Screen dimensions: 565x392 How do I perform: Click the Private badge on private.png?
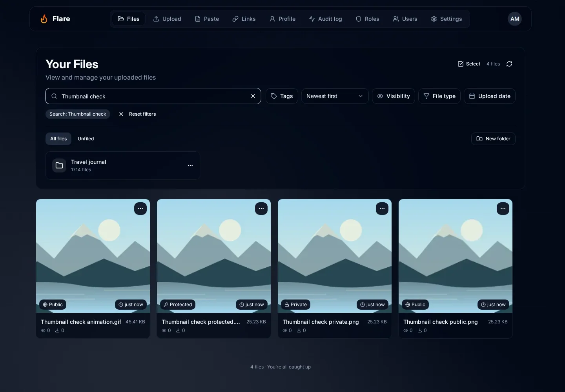pos(295,305)
